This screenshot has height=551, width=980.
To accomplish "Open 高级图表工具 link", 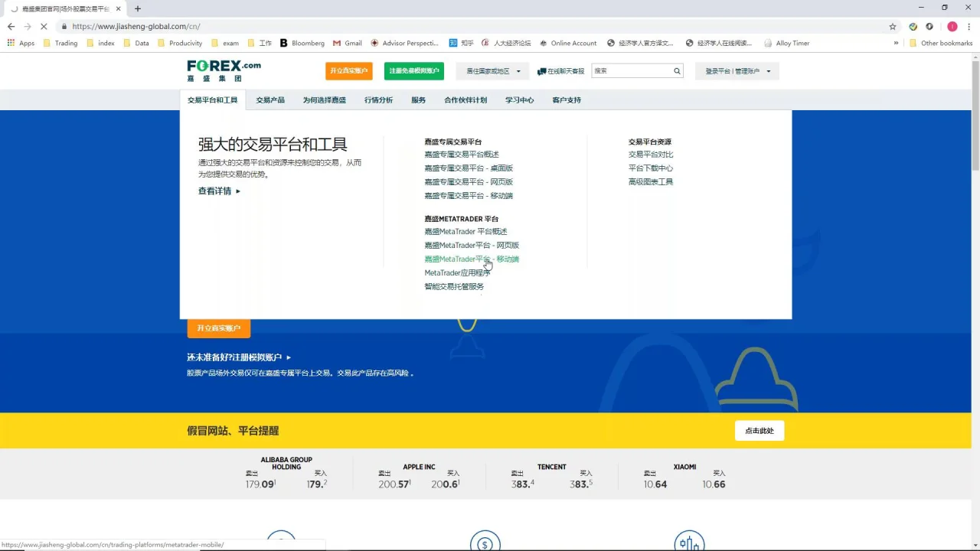I will [x=651, y=182].
